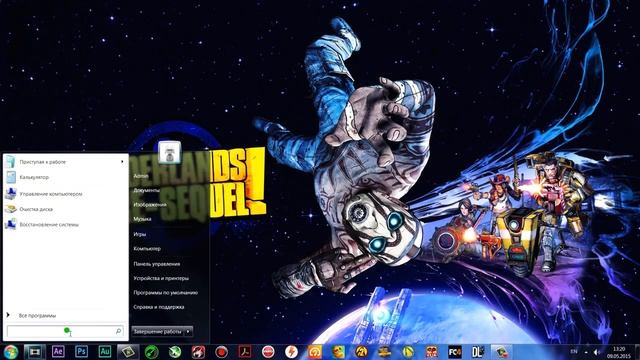Launch Photoshop from the taskbar
The width and height of the screenshot is (640, 360).
(82, 351)
